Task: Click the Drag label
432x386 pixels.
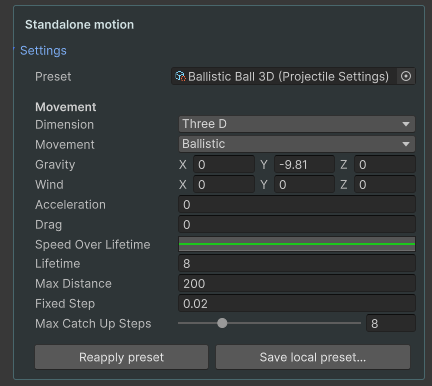Action: coord(48,225)
